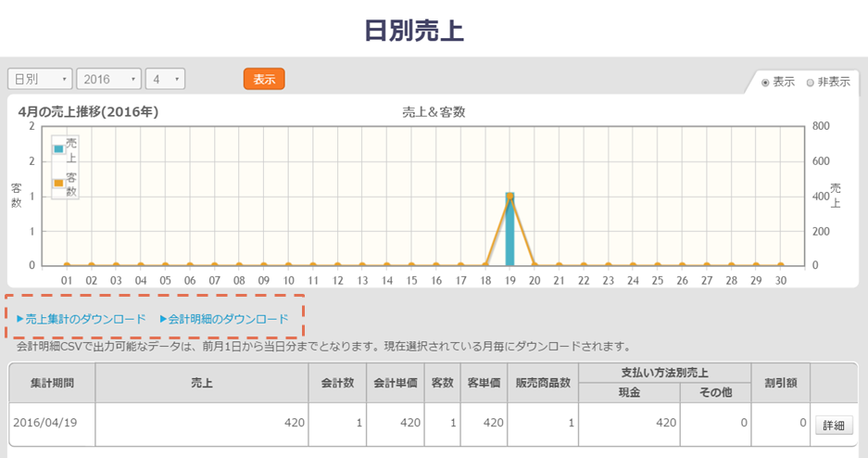
Task: Click the 日別売上 page title
Action: coord(414,31)
